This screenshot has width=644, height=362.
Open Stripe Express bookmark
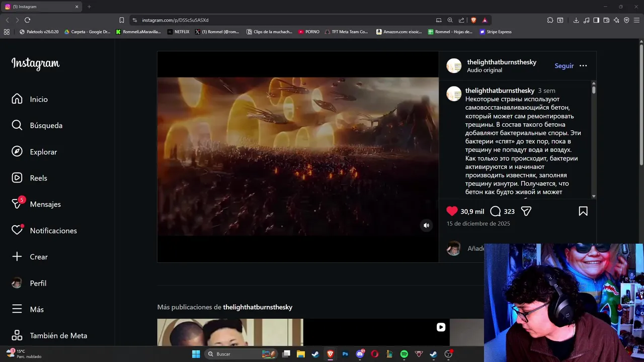496,32
